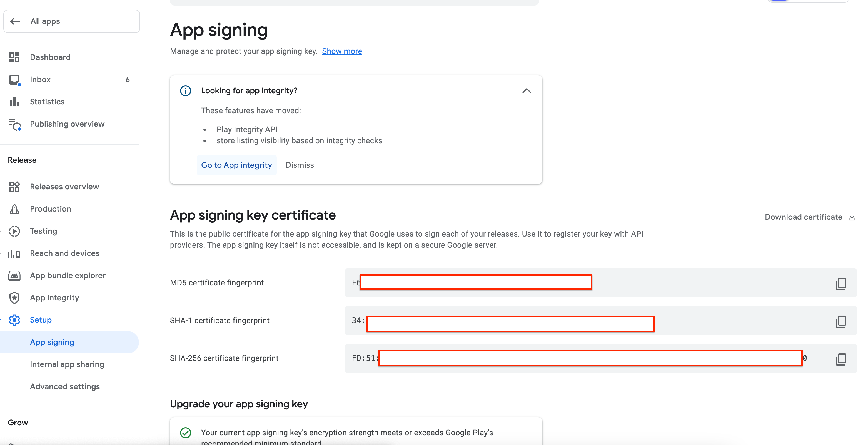Viewport: 868px width, 445px height.
Task: Click the Statistics bar chart icon
Action: pyautogui.click(x=14, y=102)
